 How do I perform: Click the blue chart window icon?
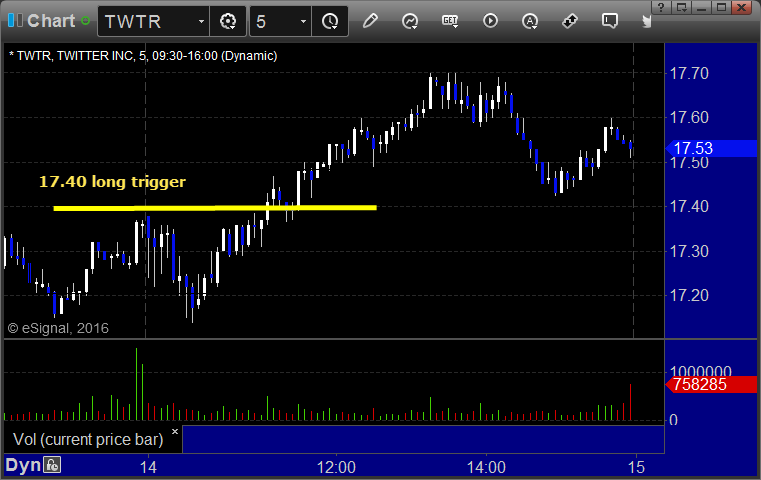click(x=15, y=21)
